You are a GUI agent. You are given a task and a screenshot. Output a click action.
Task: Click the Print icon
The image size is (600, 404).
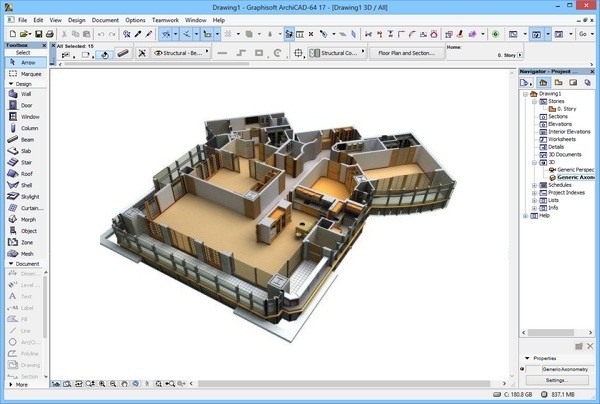tap(49, 34)
